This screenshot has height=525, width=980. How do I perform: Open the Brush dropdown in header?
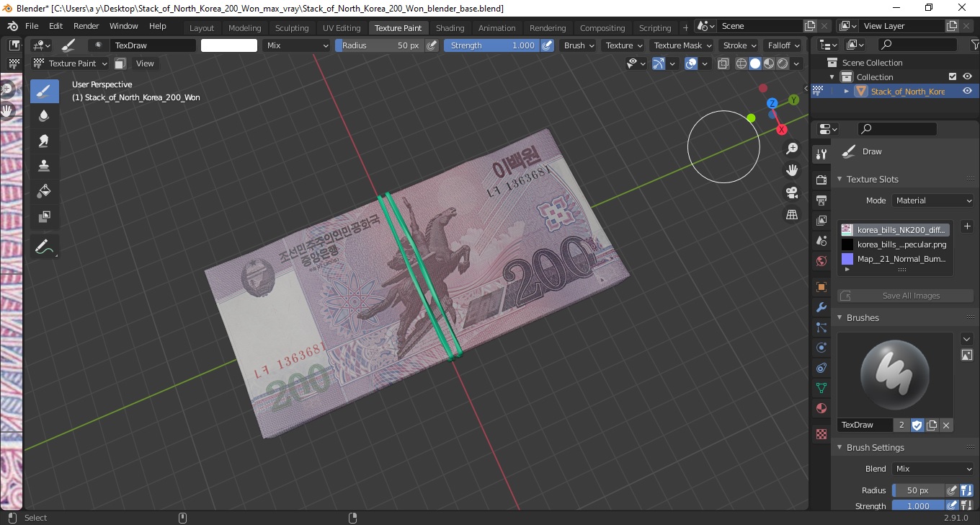[x=579, y=45]
